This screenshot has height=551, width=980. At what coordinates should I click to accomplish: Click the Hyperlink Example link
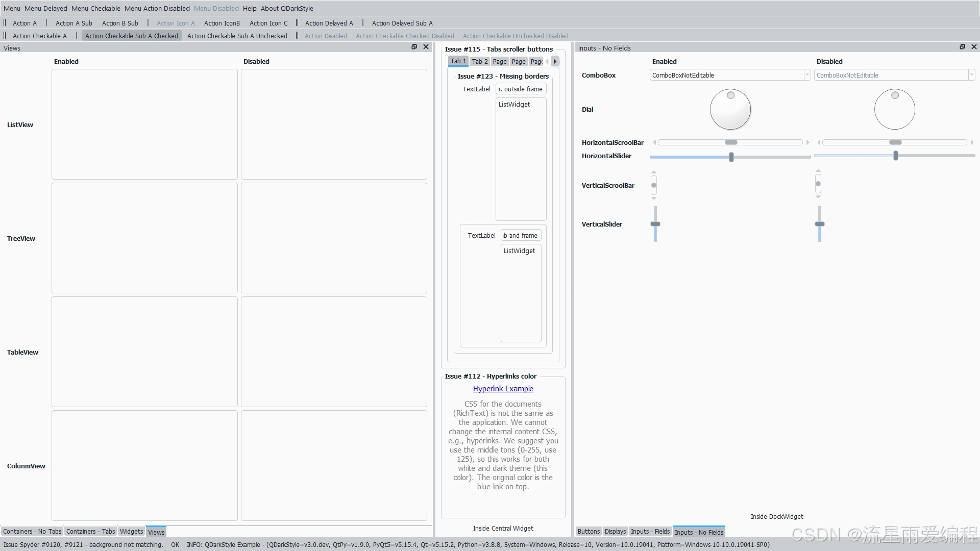pyautogui.click(x=503, y=389)
